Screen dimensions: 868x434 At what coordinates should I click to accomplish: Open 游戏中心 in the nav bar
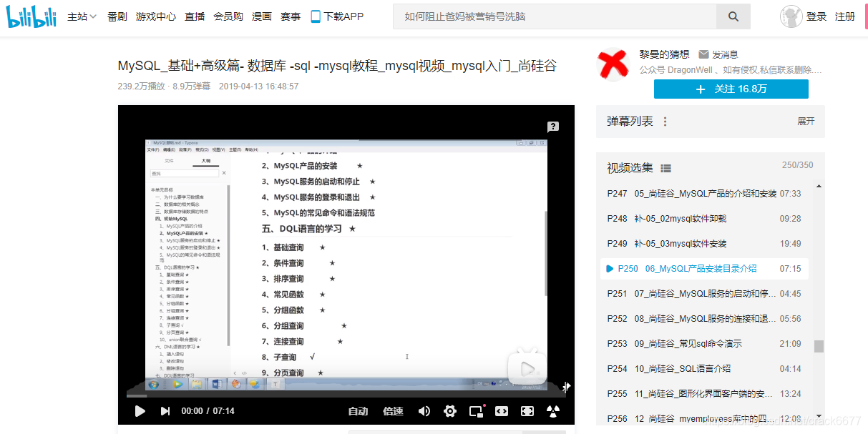[156, 16]
